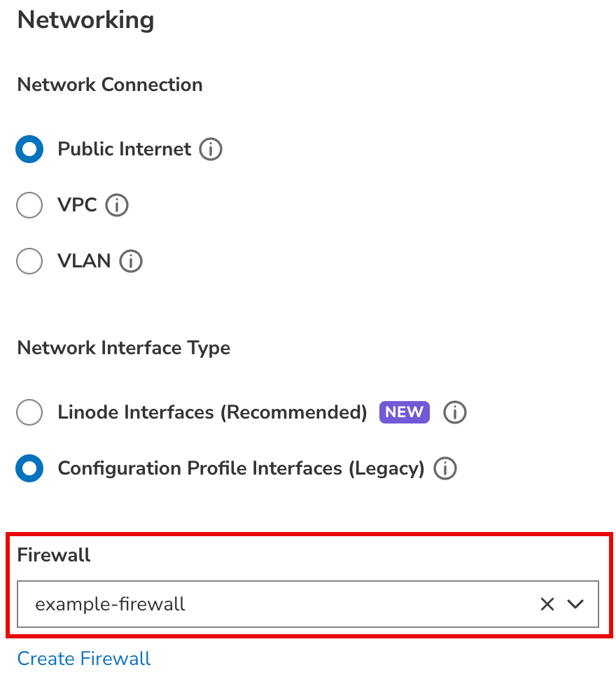Select VLAN for networking
Viewport: 616px width, 679px height.
29,261
